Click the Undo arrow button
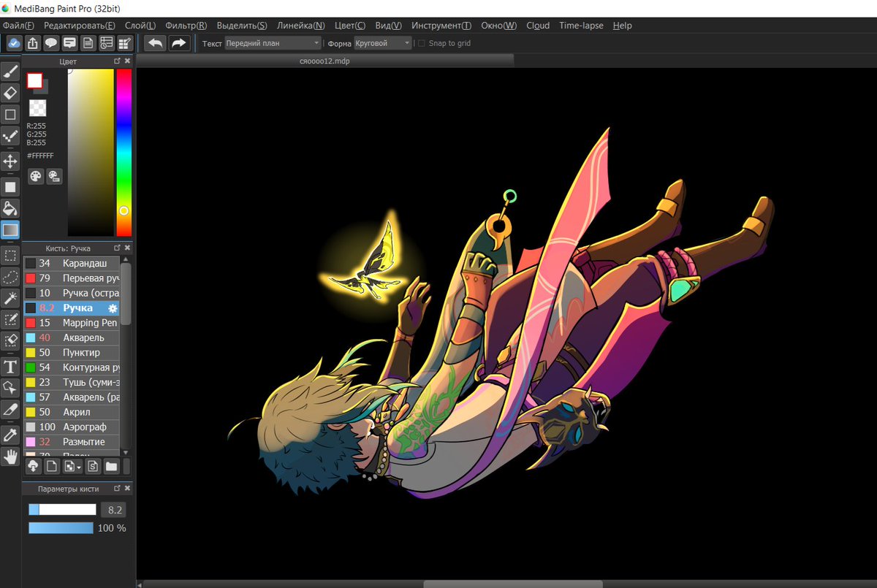This screenshot has height=588, width=877. coord(155,43)
